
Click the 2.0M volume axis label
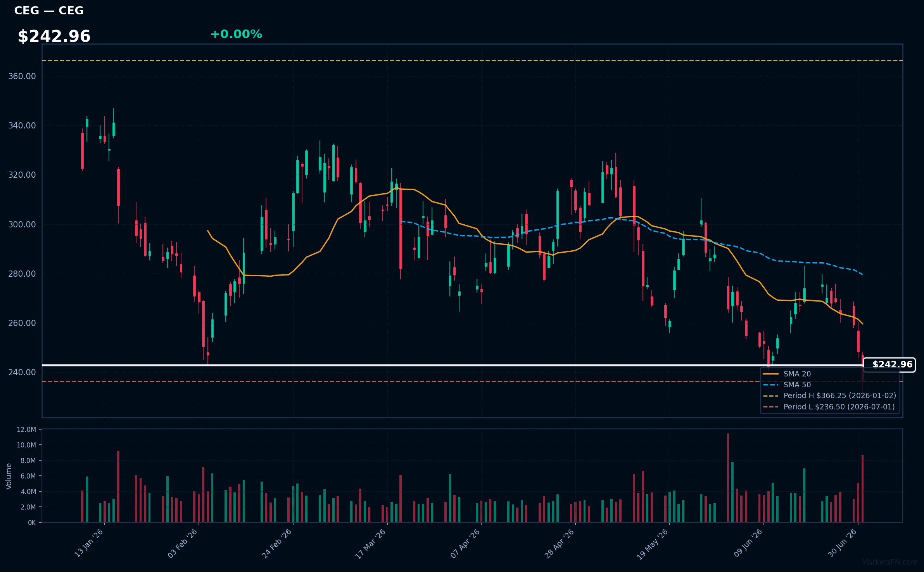[x=28, y=507]
